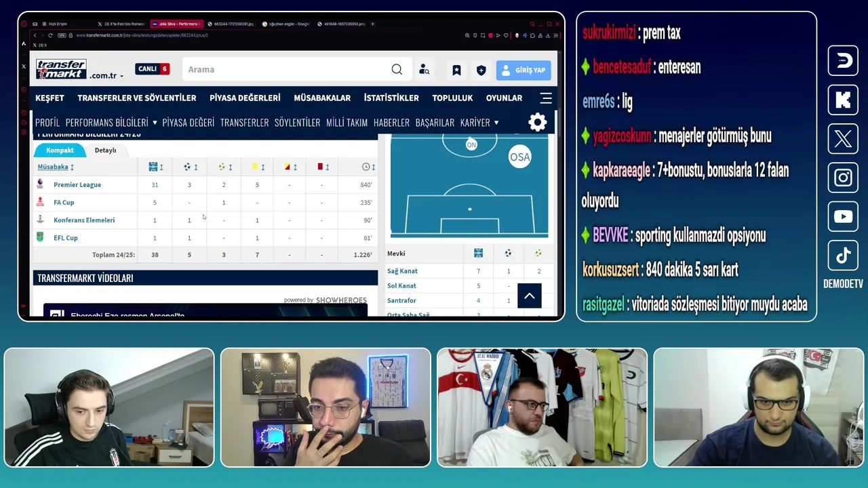Screen dimensions: 868x488
Task: Click the scroll-to-top arrow button
Action: click(x=529, y=296)
